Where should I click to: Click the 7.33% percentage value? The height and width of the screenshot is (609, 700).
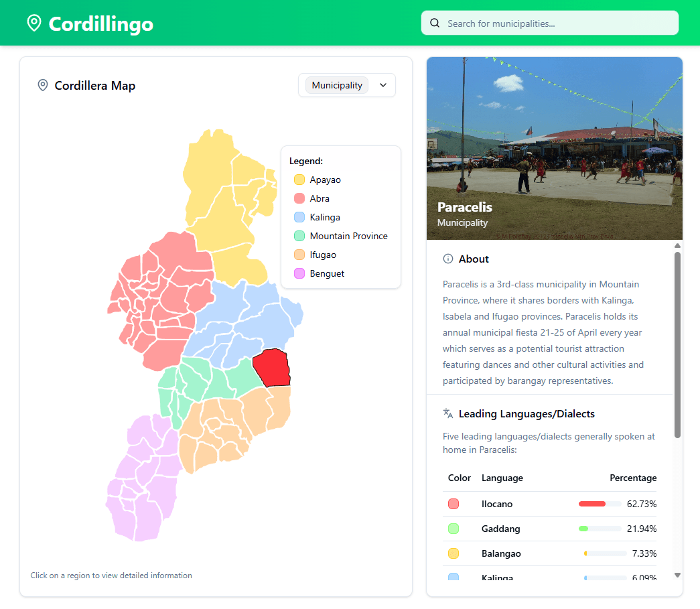tap(644, 553)
